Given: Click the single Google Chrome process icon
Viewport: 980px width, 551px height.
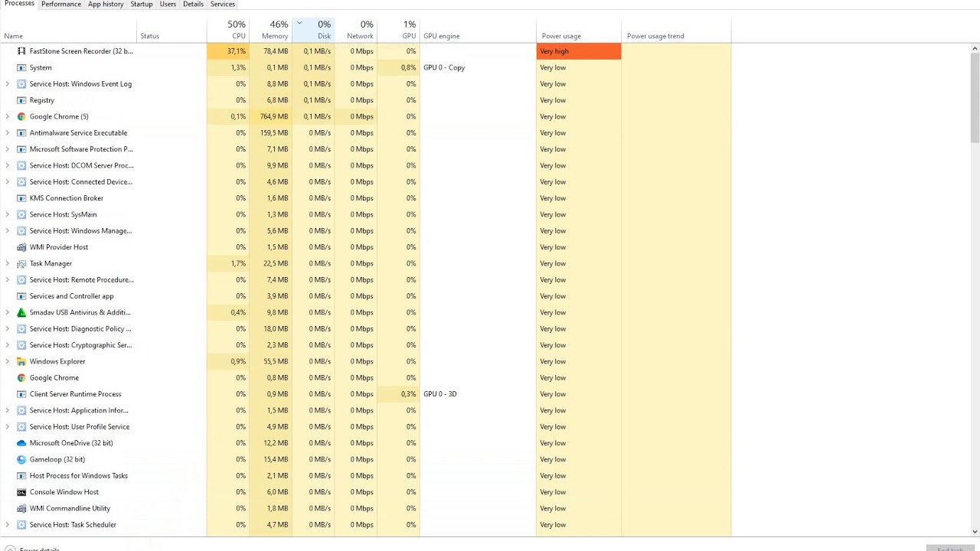Looking at the screenshot, I should pyautogui.click(x=21, y=378).
